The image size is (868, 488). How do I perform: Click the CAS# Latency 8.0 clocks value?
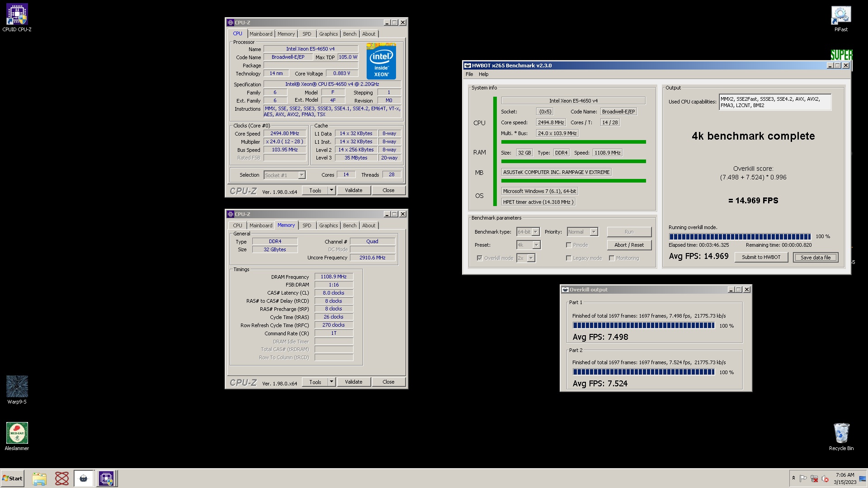pos(334,293)
